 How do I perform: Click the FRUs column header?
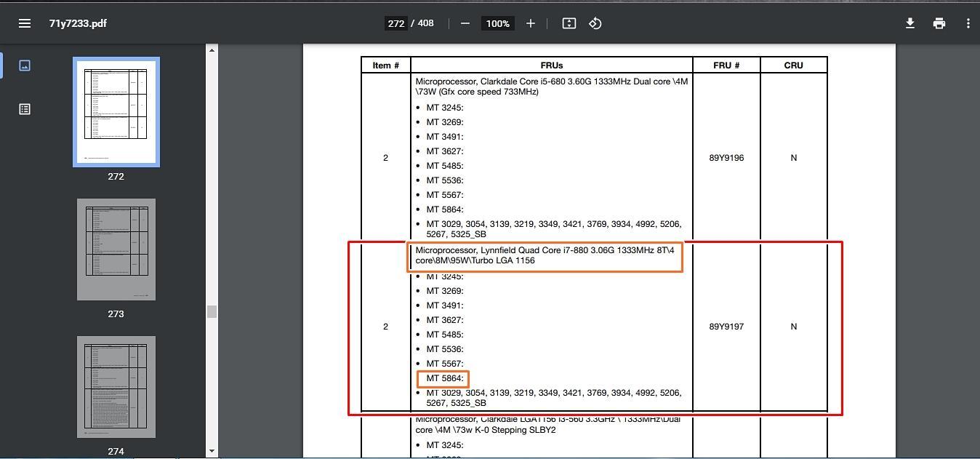pyautogui.click(x=552, y=65)
